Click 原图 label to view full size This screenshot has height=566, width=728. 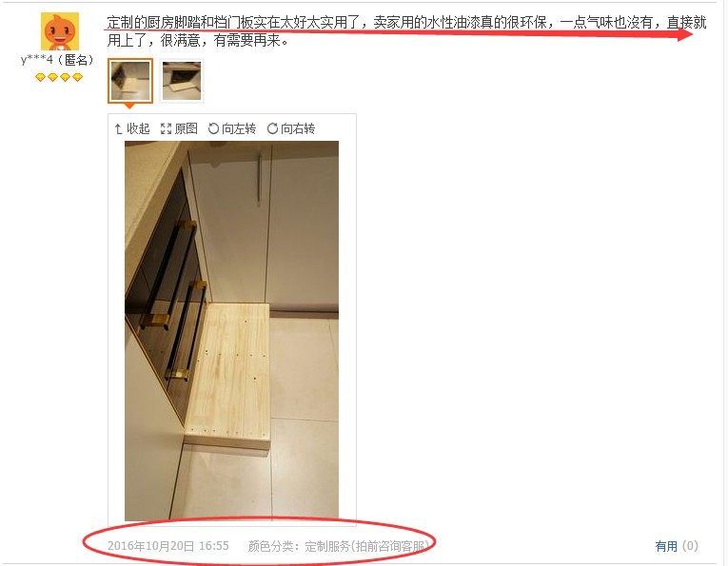click(x=187, y=129)
